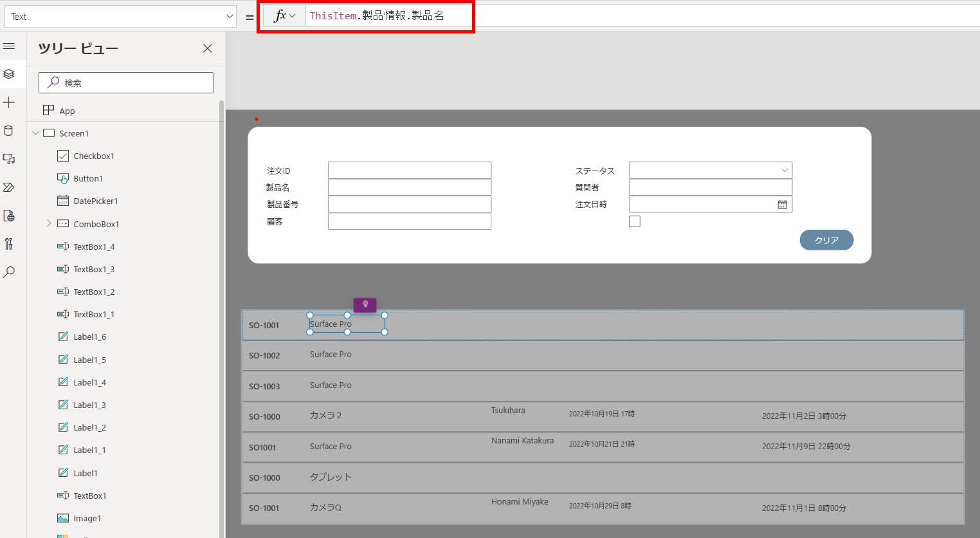Toggle the checkbox below 注文日時
980x538 pixels.
point(635,221)
